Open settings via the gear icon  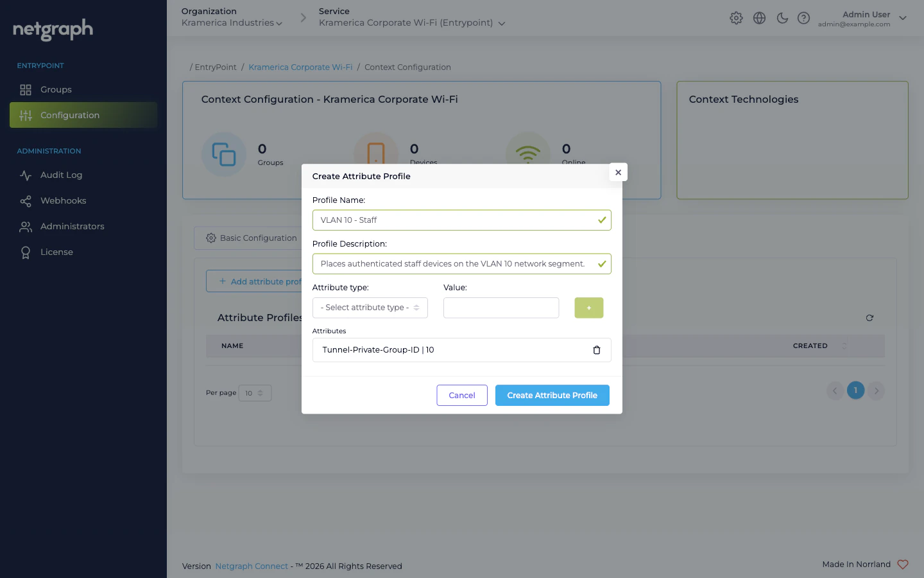736,18
